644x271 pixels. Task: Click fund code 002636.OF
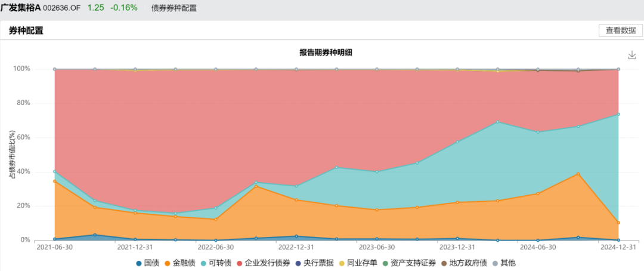coord(61,8)
